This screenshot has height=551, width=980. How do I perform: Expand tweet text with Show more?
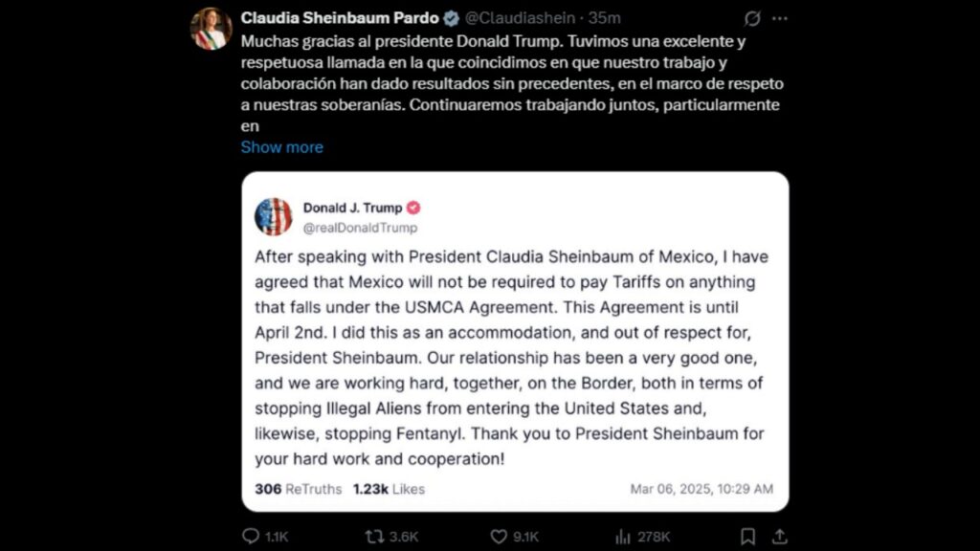(282, 146)
